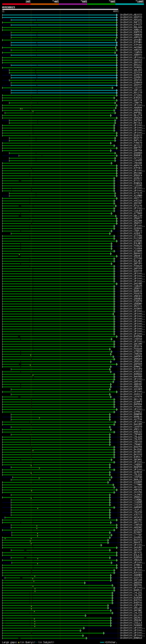Open UniRef100_Q8I431 entry

(131, 552)
